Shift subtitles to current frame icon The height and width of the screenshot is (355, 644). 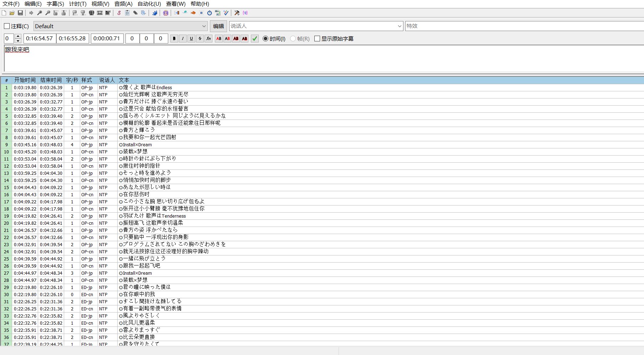tap(108, 13)
